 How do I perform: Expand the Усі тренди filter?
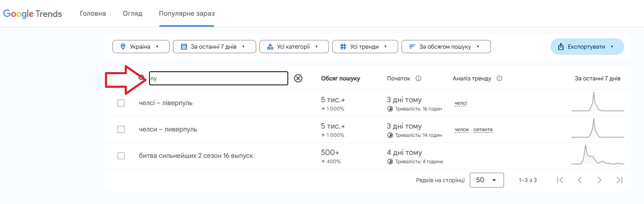(x=365, y=47)
